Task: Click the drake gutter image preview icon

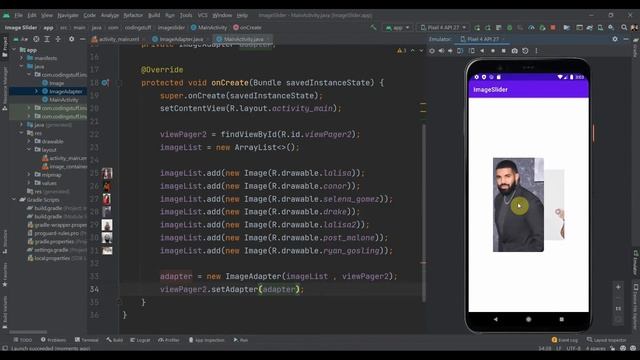Action: [x=107, y=211]
